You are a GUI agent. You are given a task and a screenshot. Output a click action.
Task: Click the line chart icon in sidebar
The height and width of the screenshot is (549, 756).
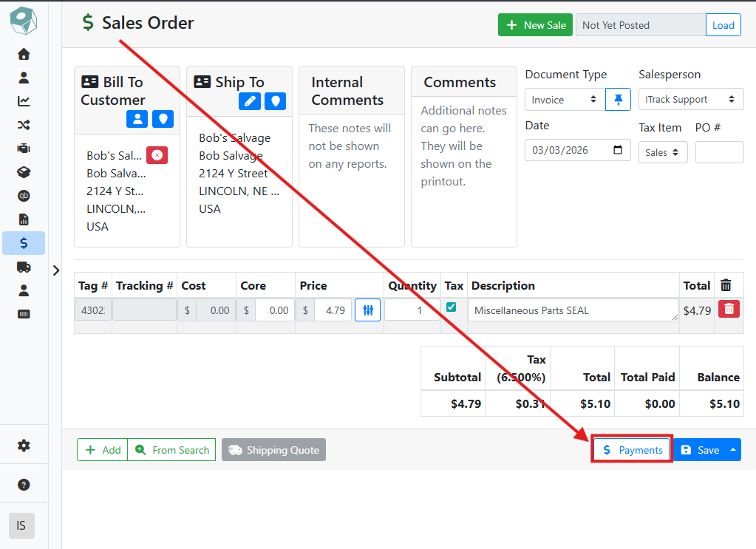point(24,101)
